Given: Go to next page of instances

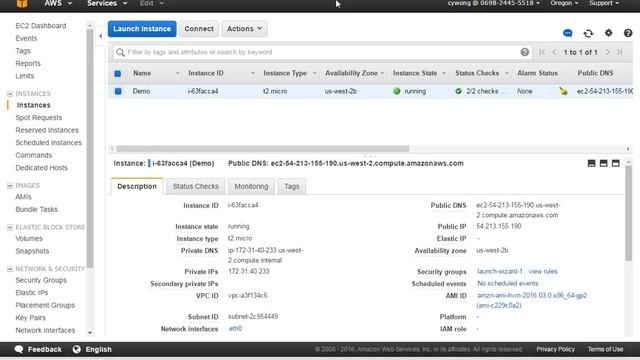Looking at the screenshot, I should point(607,52).
